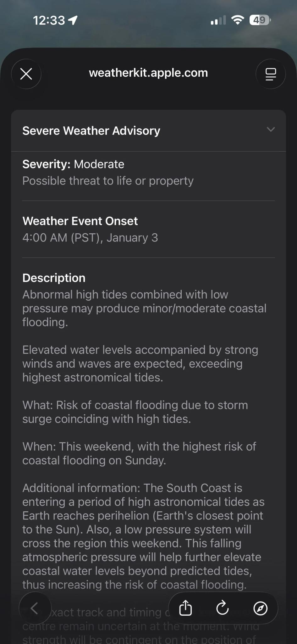Tap the paragraph starting with 'What: Risk'

pos(135,412)
